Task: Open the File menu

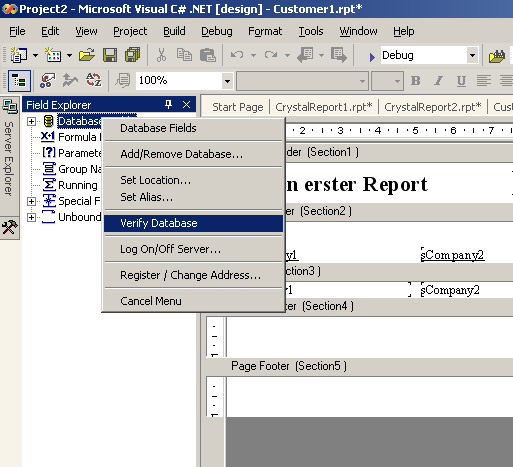Action: tap(17, 31)
